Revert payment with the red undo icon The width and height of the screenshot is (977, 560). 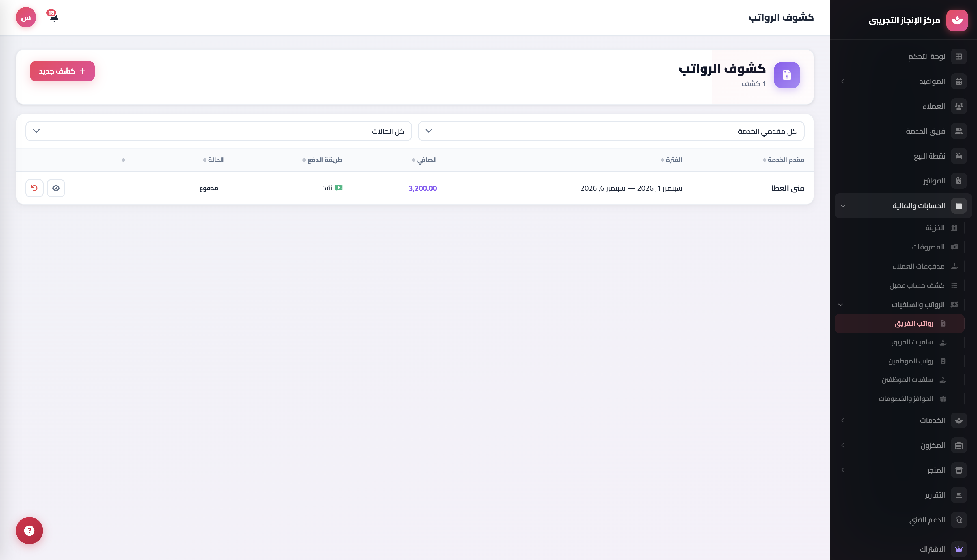point(34,188)
